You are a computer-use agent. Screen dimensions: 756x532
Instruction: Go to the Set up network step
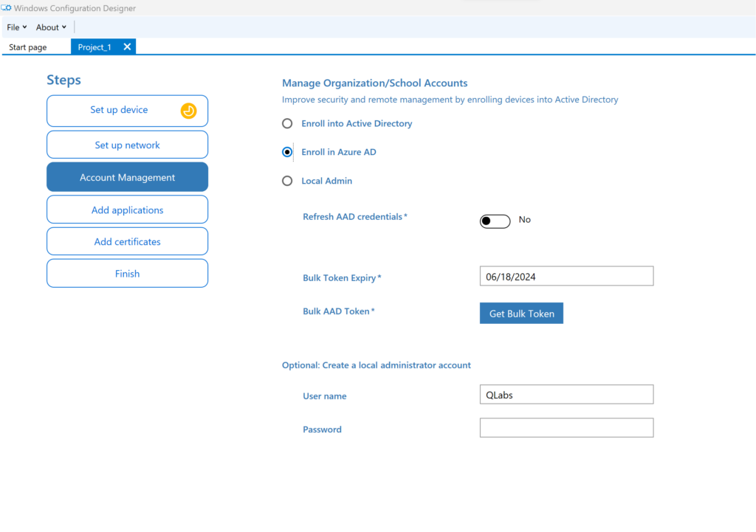point(127,145)
